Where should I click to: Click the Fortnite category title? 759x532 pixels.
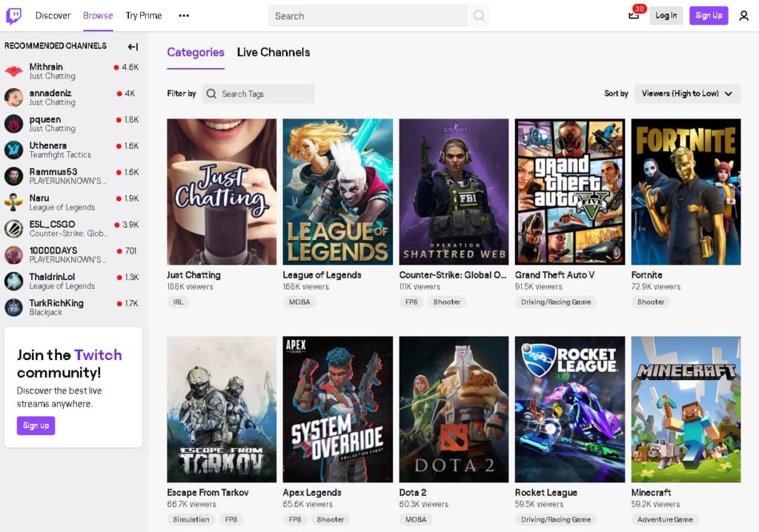[x=646, y=275]
